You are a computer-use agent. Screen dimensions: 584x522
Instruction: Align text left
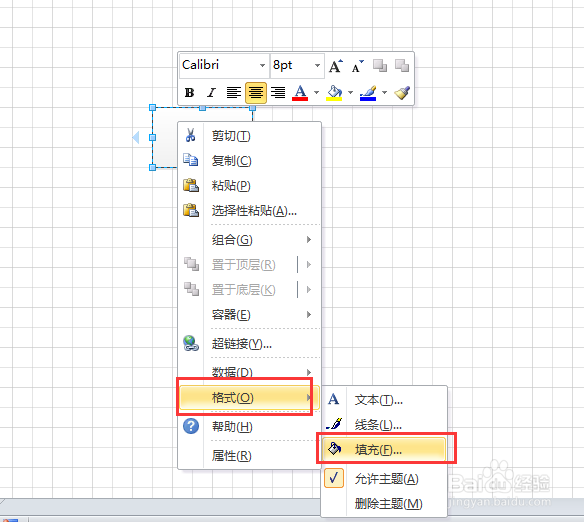[234, 92]
